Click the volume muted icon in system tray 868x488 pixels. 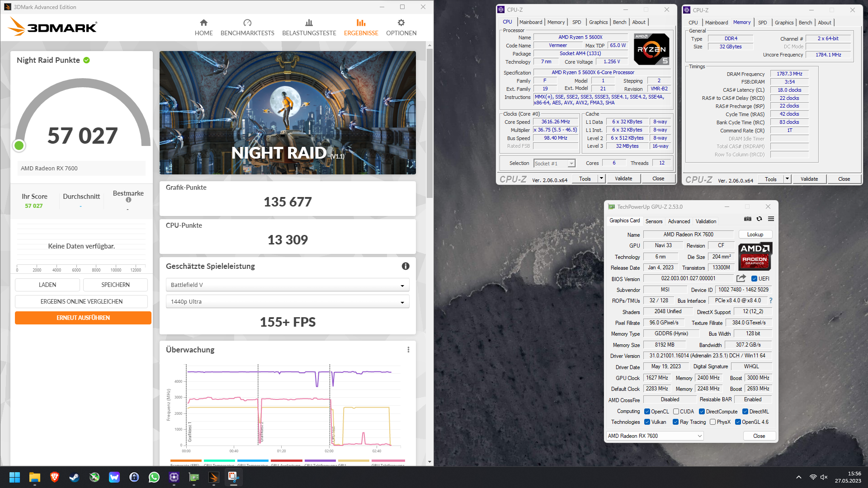[824, 477]
